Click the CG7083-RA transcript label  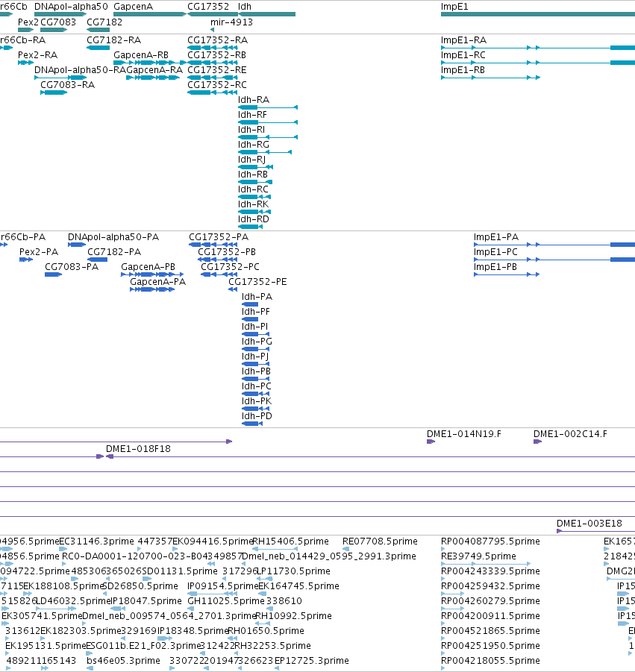67,85
